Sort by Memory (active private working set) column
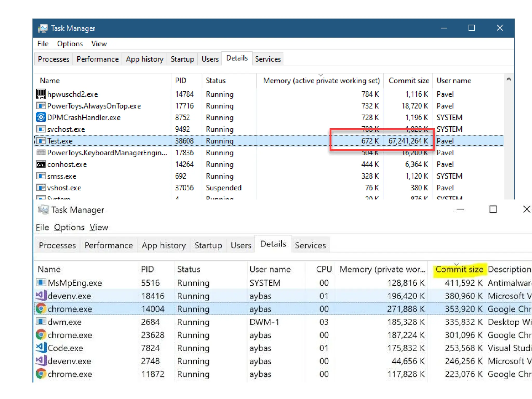Viewport: 532px width, 399px height. pyautogui.click(x=321, y=81)
